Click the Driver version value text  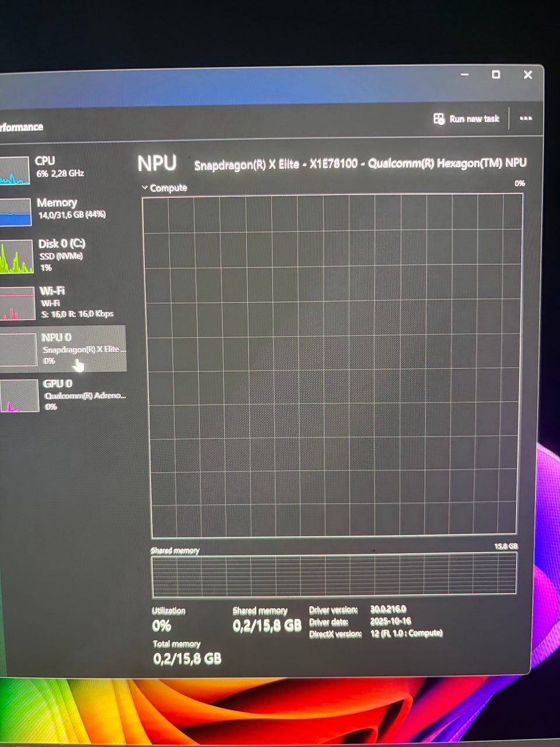(x=388, y=609)
